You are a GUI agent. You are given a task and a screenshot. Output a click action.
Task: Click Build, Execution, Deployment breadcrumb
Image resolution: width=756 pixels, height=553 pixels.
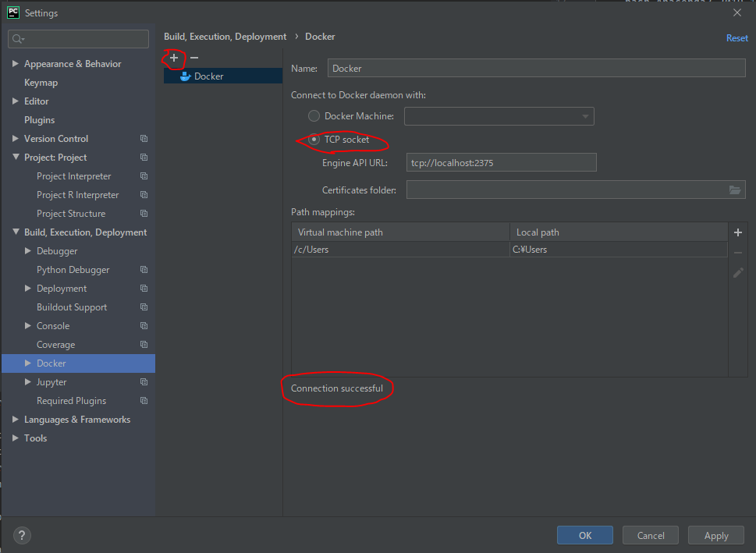click(x=225, y=37)
